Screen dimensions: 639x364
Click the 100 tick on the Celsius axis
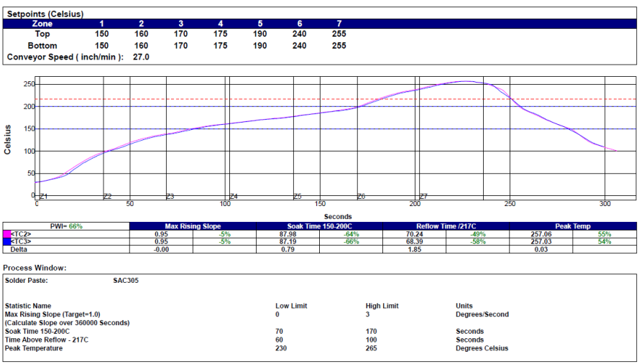coord(29,151)
